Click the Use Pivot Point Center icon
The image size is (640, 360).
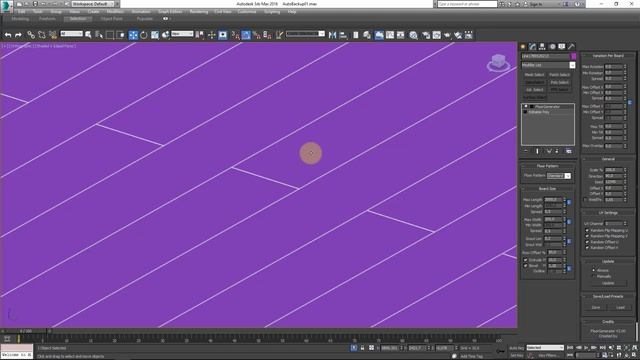200,35
